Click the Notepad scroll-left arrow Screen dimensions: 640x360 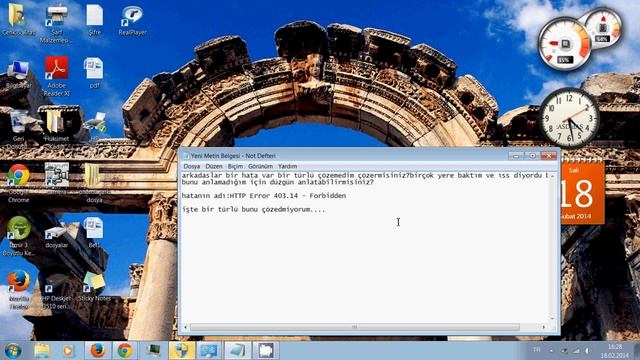[x=186, y=327]
